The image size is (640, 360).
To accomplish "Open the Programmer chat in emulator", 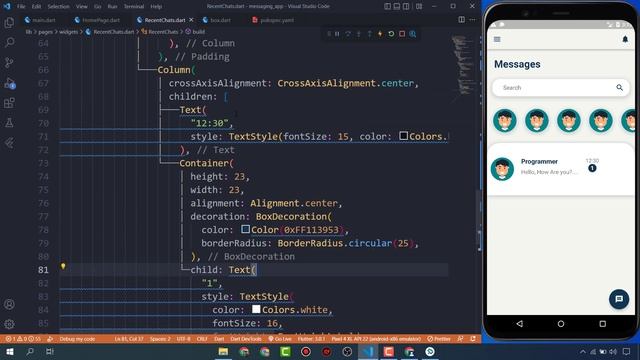I will tap(561, 169).
